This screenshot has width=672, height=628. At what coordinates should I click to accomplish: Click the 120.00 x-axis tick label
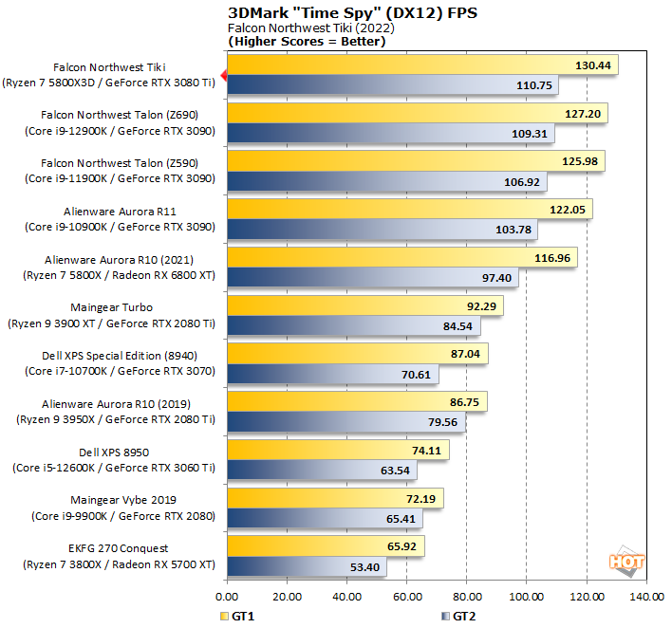pos(588,597)
